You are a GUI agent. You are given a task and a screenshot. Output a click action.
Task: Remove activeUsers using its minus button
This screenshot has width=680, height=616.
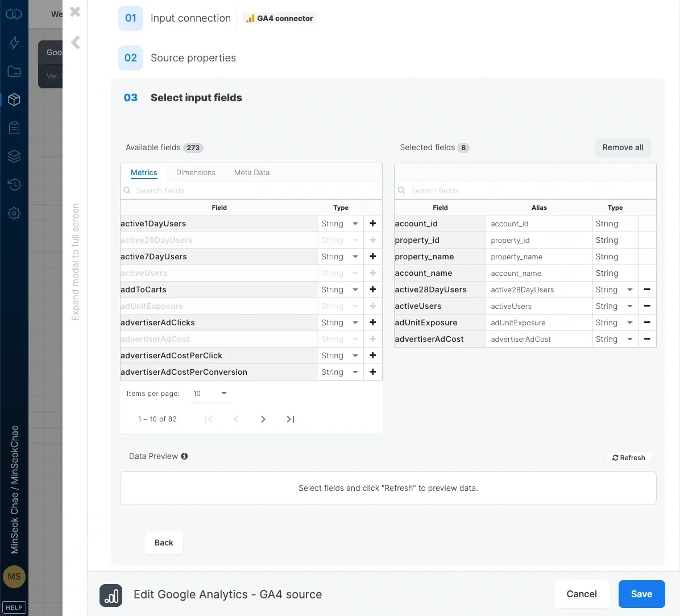pos(647,306)
